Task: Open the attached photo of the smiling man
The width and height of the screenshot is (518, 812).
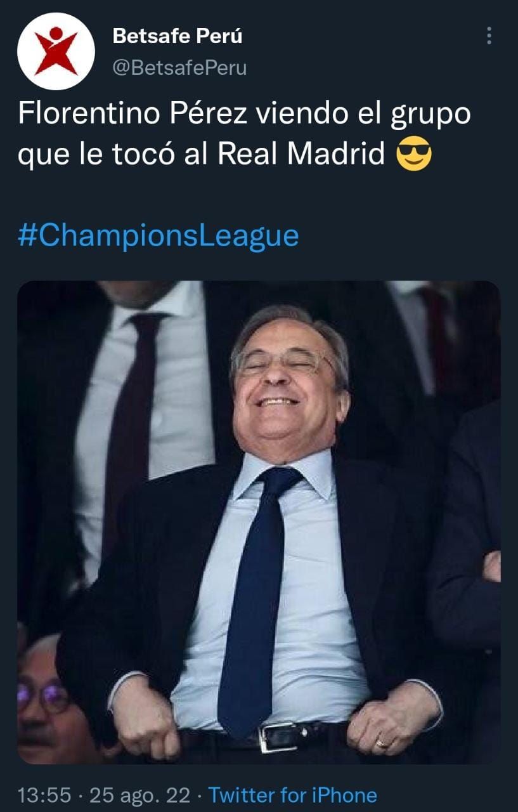Action: click(259, 522)
